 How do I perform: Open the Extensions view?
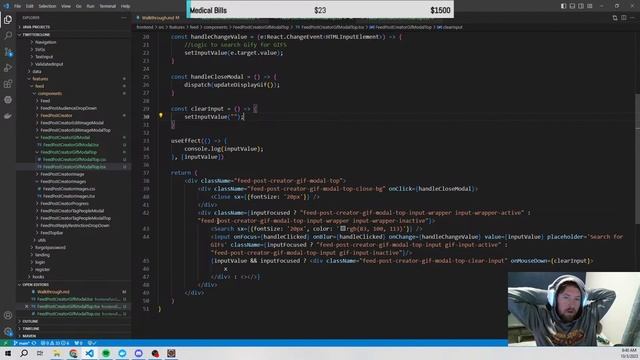pos(8,84)
